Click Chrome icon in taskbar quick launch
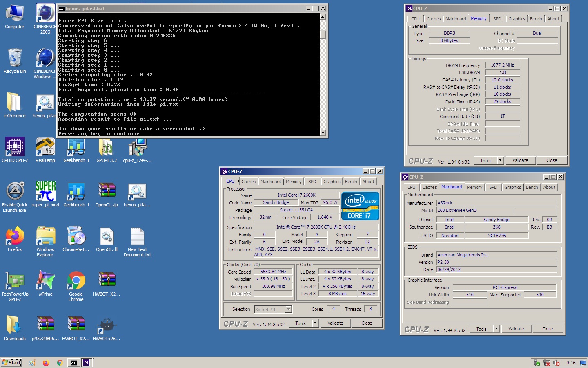588x368 pixels. (60, 363)
